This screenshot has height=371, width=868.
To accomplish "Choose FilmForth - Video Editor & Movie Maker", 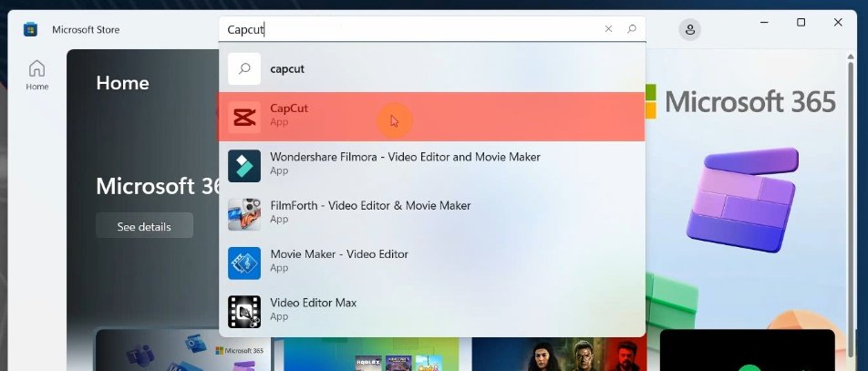I will 432,214.
